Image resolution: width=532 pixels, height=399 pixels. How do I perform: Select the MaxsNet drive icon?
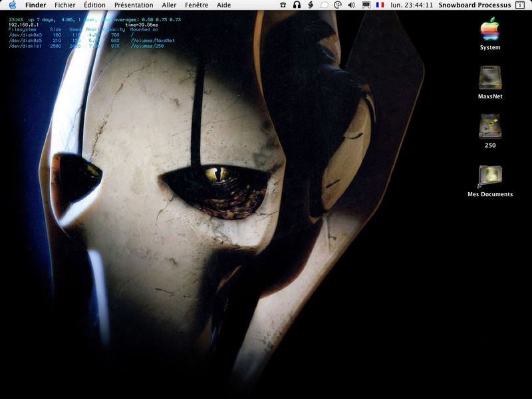pyautogui.click(x=490, y=82)
